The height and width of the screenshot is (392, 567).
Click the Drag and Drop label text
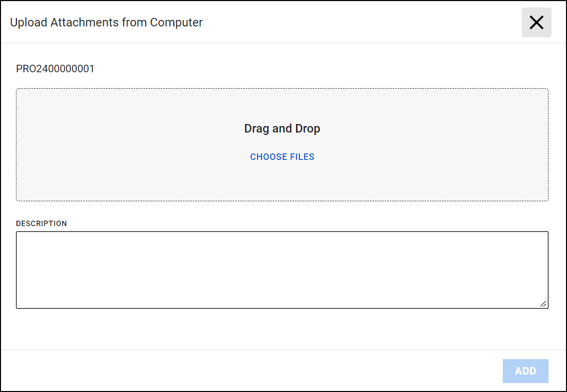282,128
